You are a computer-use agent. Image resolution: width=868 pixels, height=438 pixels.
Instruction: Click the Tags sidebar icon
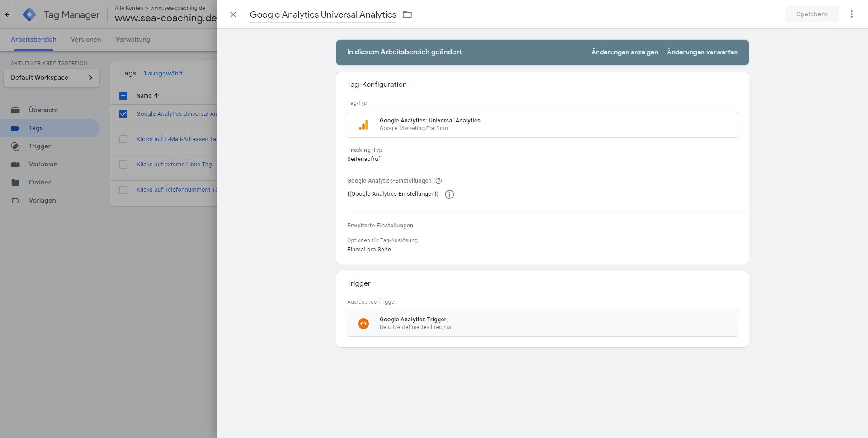pyautogui.click(x=15, y=128)
